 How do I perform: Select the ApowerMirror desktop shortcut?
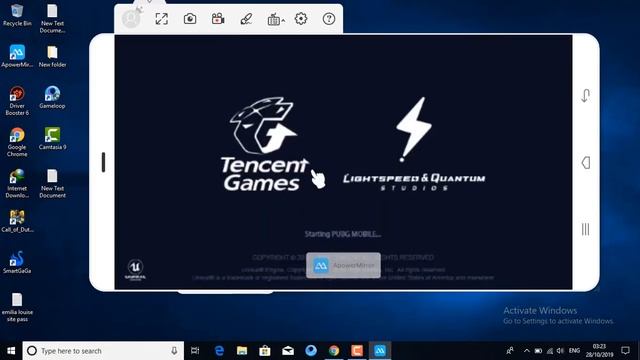pos(17,56)
